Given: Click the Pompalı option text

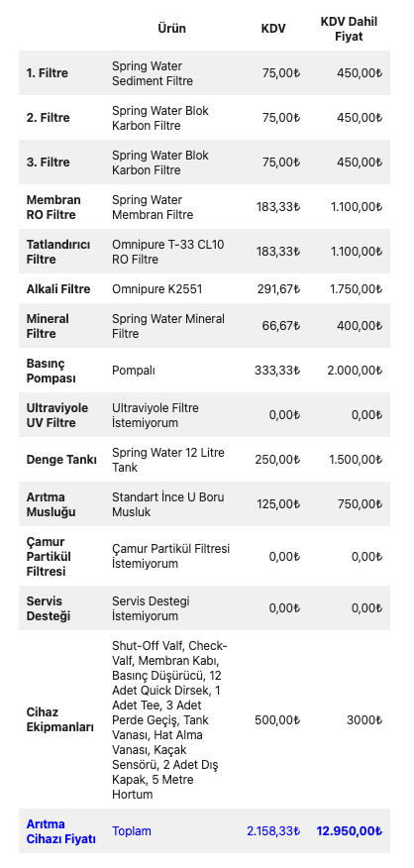Looking at the screenshot, I should tap(134, 371).
